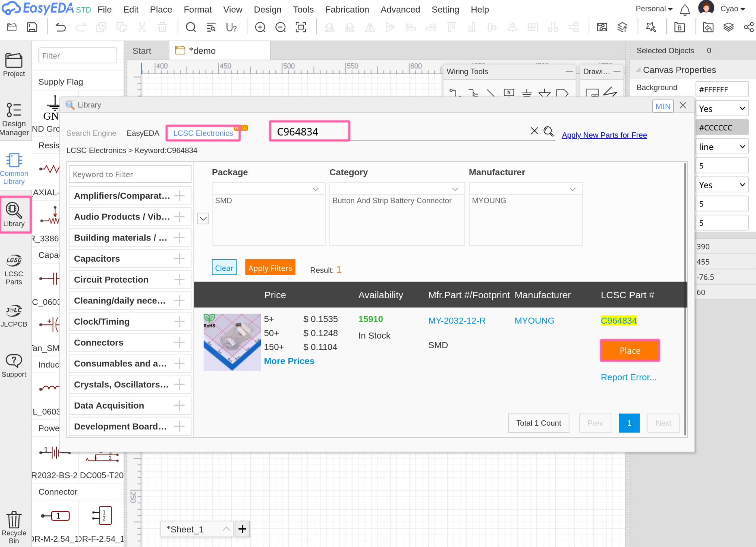The image size is (756, 547).
Task: Open the Manufacturer filter dropdown
Action: tap(525, 189)
